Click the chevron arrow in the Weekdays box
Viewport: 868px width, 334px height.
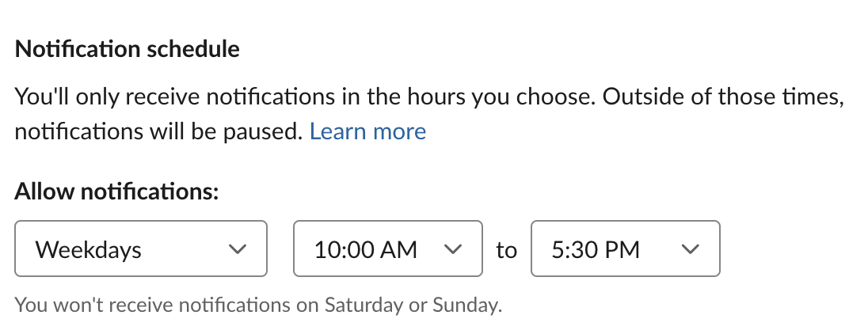(237, 249)
